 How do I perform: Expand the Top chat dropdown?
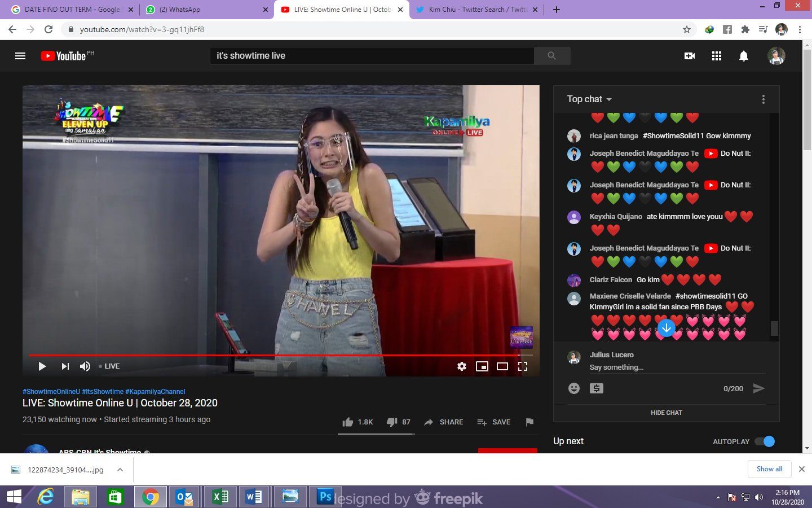click(589, 99)
